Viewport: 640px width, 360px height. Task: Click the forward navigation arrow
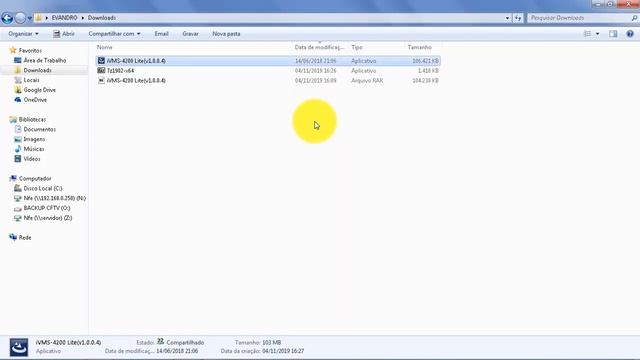(20, 18)
